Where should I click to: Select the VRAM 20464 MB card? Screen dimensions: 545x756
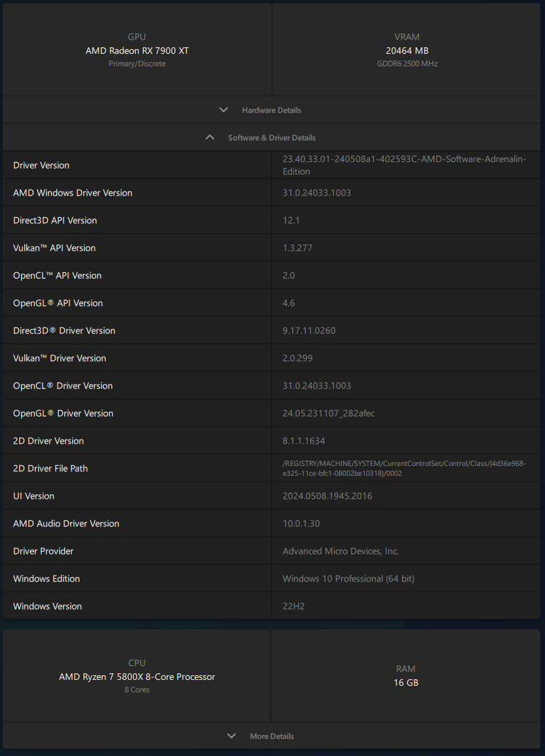click(407, 50)
